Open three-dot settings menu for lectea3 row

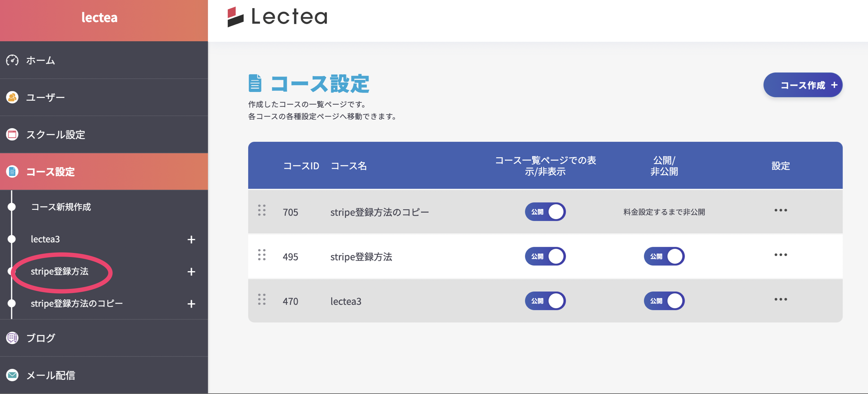(780, 299)
